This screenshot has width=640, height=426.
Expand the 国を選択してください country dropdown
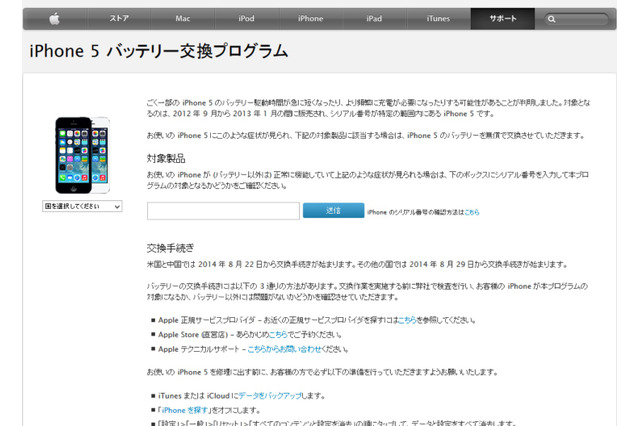point(82,206)
